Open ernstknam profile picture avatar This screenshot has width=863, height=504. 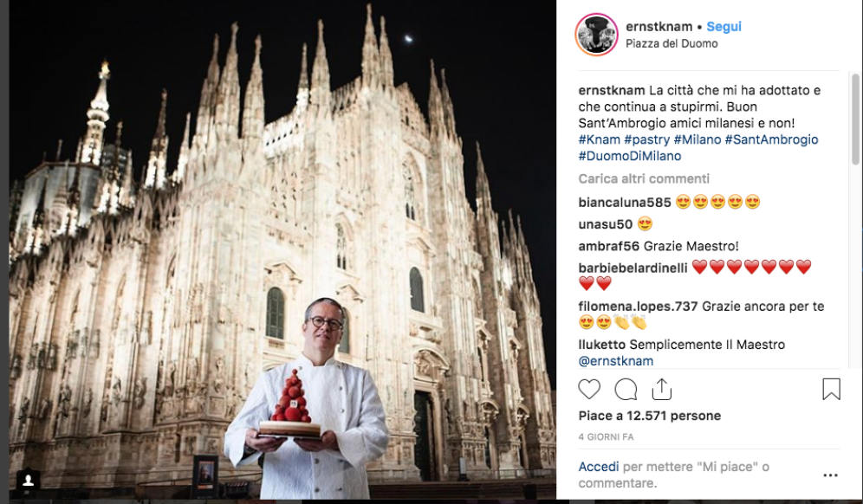pyautogui.click(x=597, y=35)
